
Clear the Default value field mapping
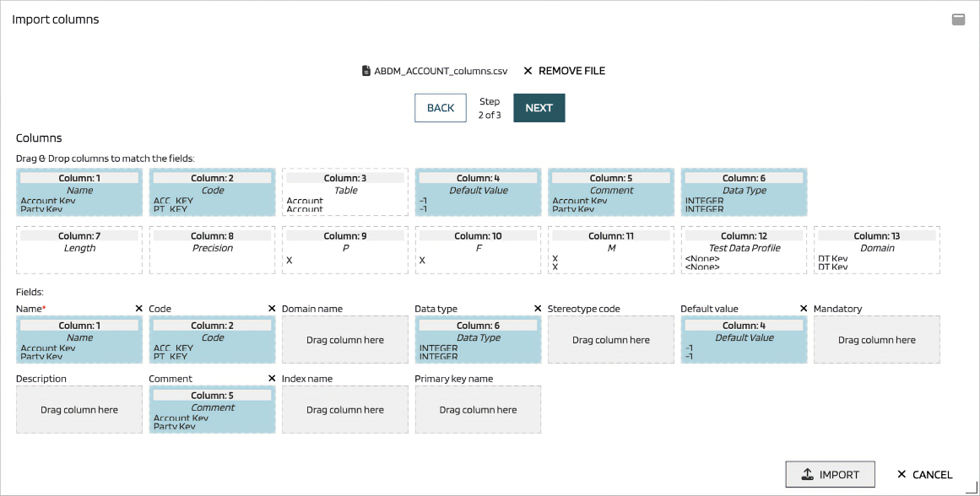804,309
